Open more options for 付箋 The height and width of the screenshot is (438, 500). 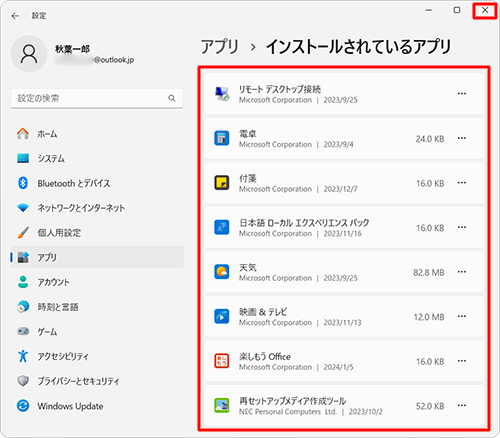click(x=462, y=183)
